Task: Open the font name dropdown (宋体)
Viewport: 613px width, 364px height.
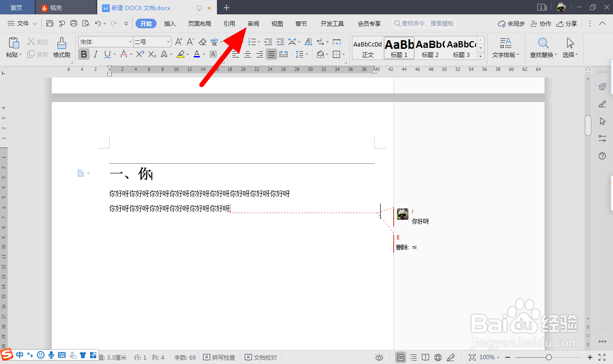Action: tap(130, 42)
